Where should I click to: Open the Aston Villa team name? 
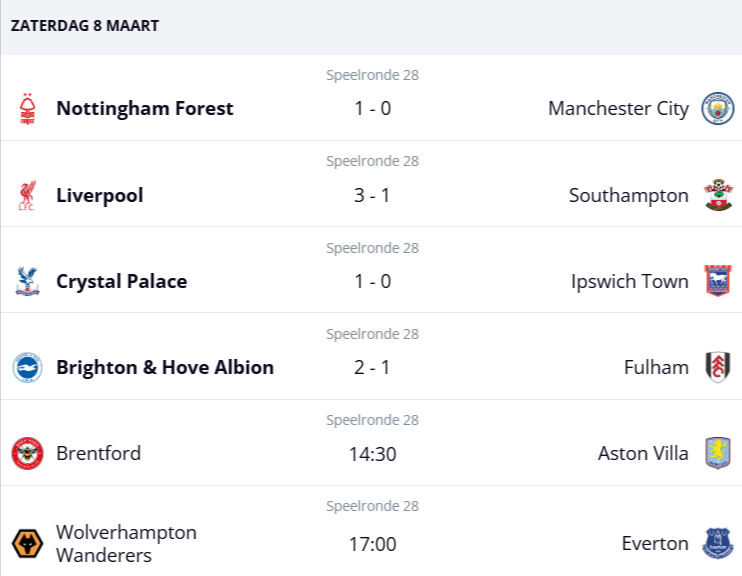coord(643,453)
